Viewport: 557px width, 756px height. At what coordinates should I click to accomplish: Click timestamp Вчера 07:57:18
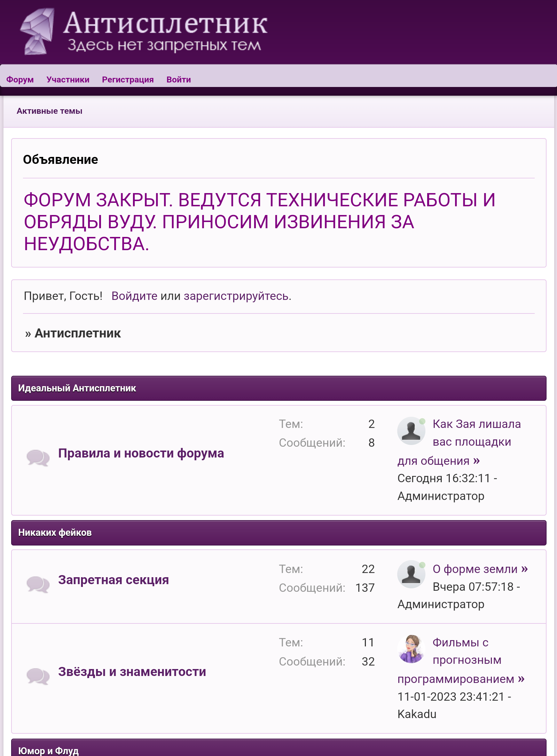point(473,587)
